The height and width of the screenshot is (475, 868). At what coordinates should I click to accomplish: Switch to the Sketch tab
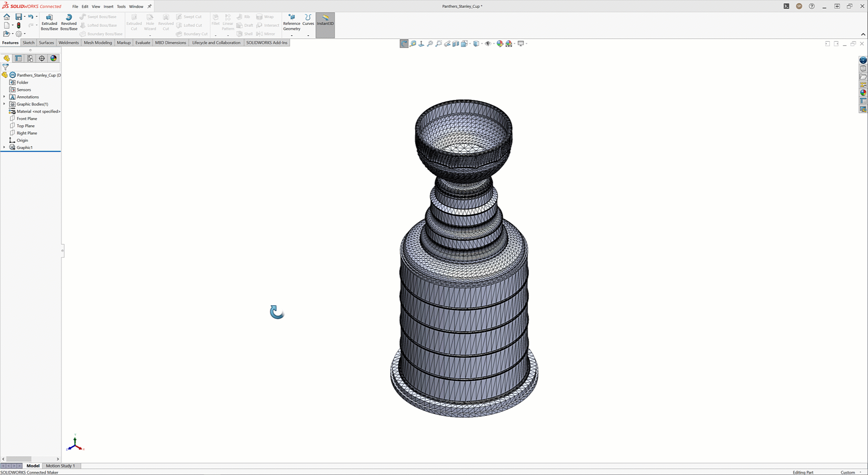28,43
